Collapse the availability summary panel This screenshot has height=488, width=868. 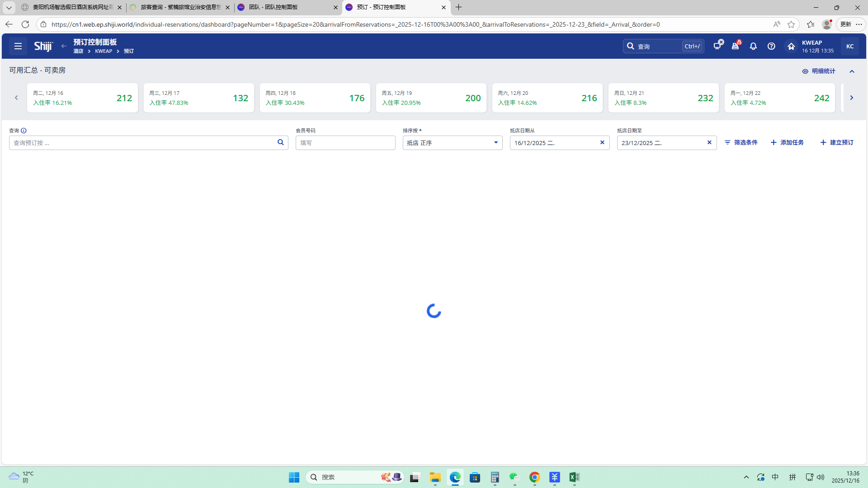pyautogui.click(x=852, y=71)
